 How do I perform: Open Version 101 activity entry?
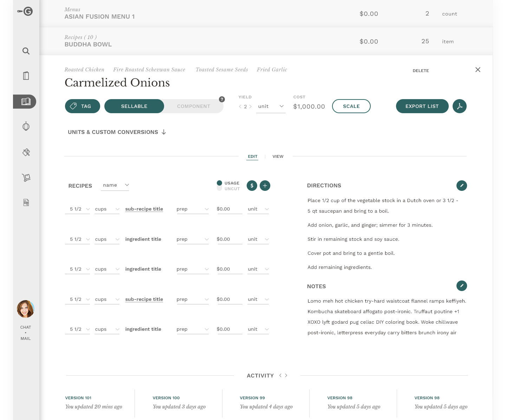94,402
